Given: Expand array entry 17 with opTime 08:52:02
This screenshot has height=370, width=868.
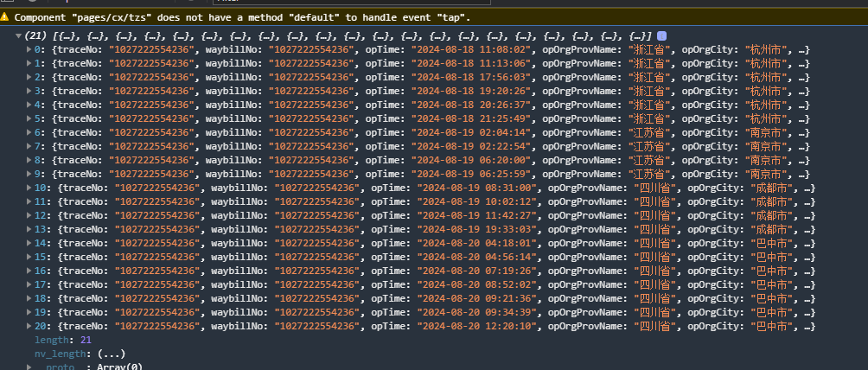Looking at the screenshot, I should click(x=30, y=284).
